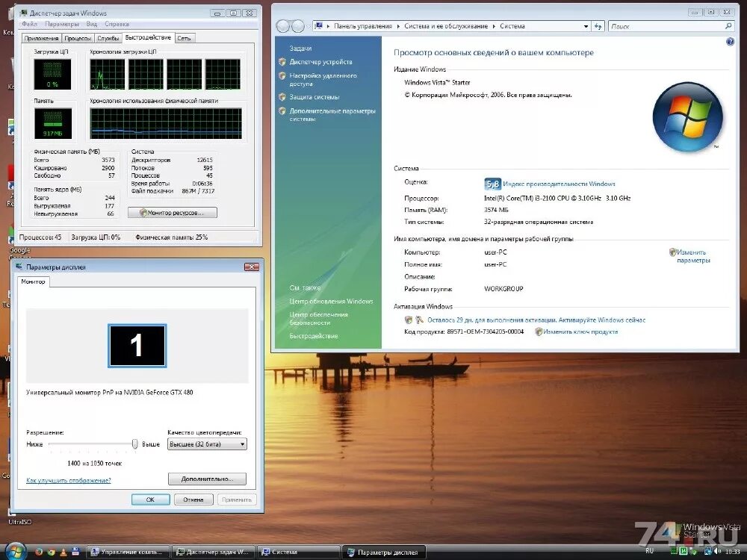Click the Forward arrow in System window
Screen dimensions: 747x560
point(298,26)
